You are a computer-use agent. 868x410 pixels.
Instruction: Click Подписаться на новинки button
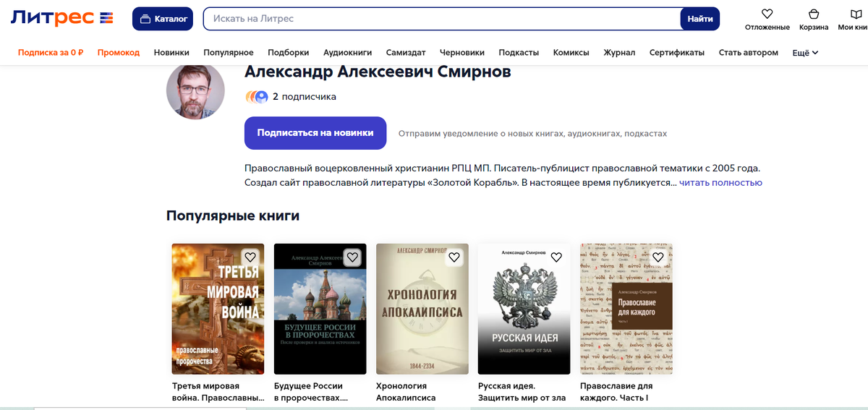(315, 133)
